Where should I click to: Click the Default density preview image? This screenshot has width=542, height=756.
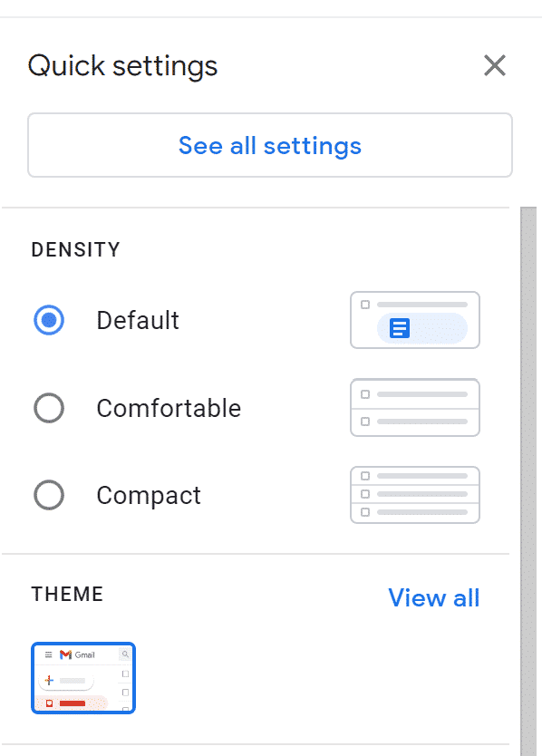pyautogui.click(x=415, y=320)
